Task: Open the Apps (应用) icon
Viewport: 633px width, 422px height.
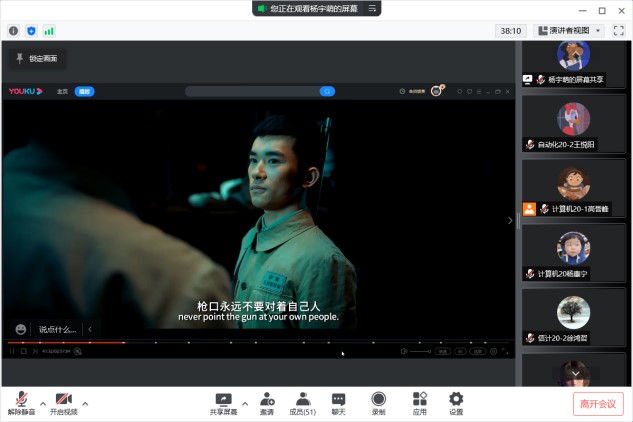Action: 420,403
